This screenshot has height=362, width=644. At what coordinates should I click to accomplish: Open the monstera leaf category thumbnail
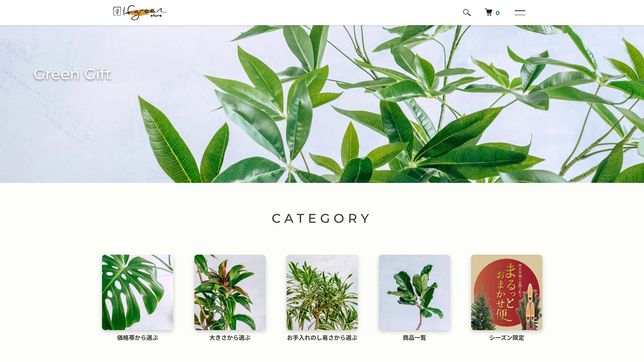[x=138, y=292]
